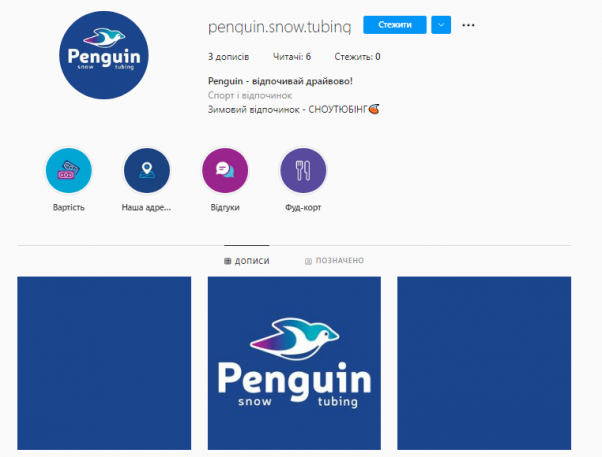This screenshot has height=457, width=602.
Task: Follow account with the Стежити button
Action: point(395,25)
